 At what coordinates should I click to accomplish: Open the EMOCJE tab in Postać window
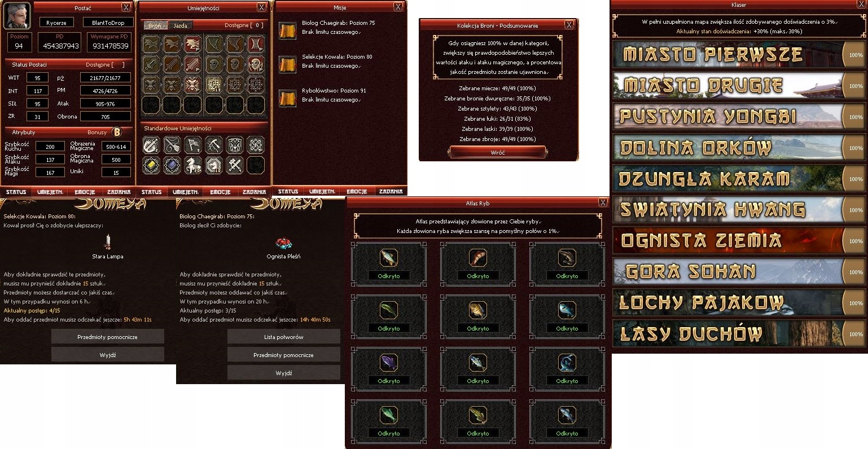(85, 192)
